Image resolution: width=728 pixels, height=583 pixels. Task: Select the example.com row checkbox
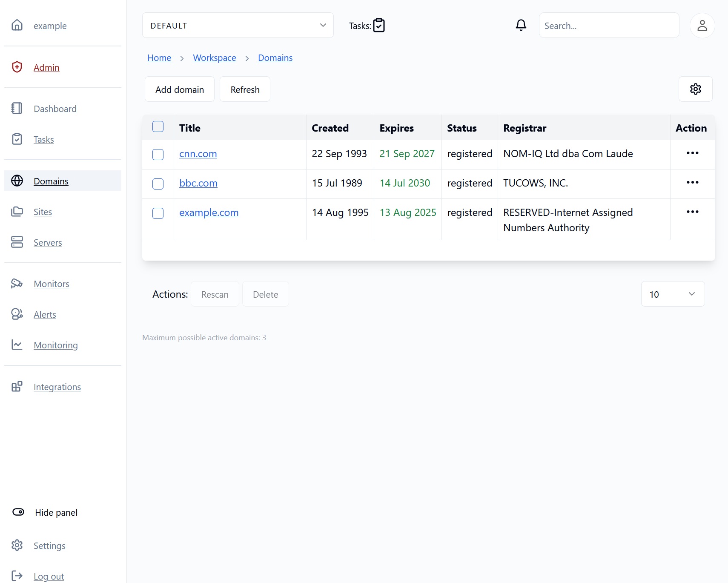tap(158, 213)
